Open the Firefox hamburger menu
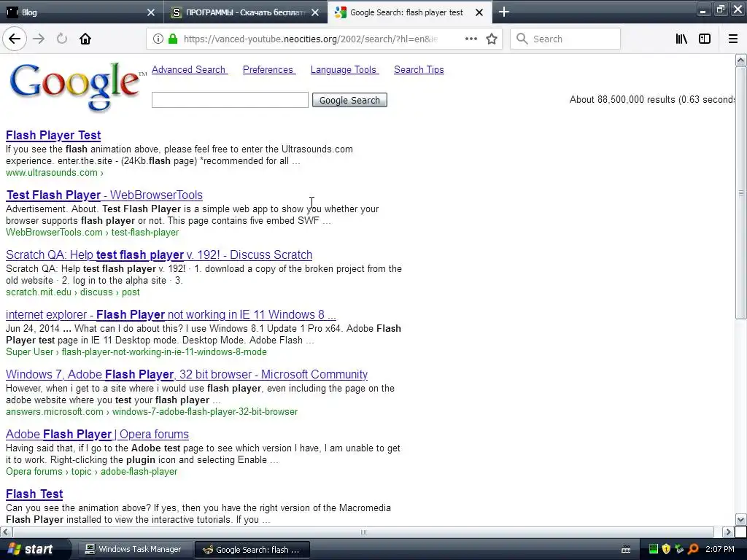The width and height of the screenshot is (747, 560). pos(733,39)
